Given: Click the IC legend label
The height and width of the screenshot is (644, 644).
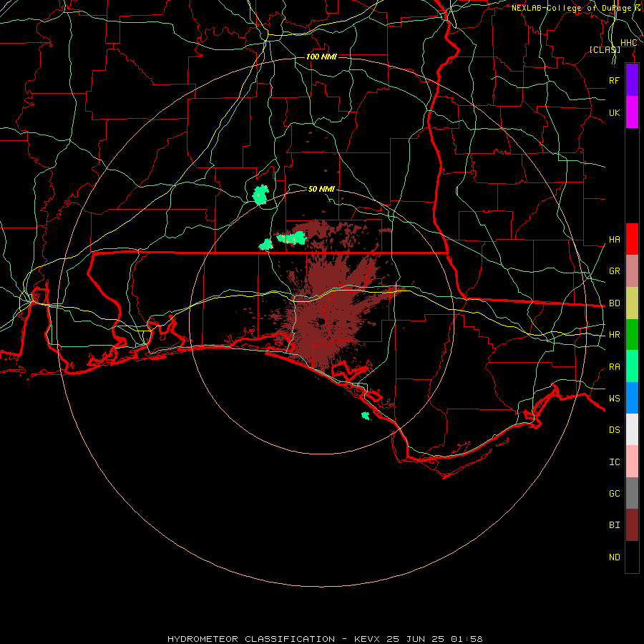Looking at the screenshot, I should click(x=614, y=462).
